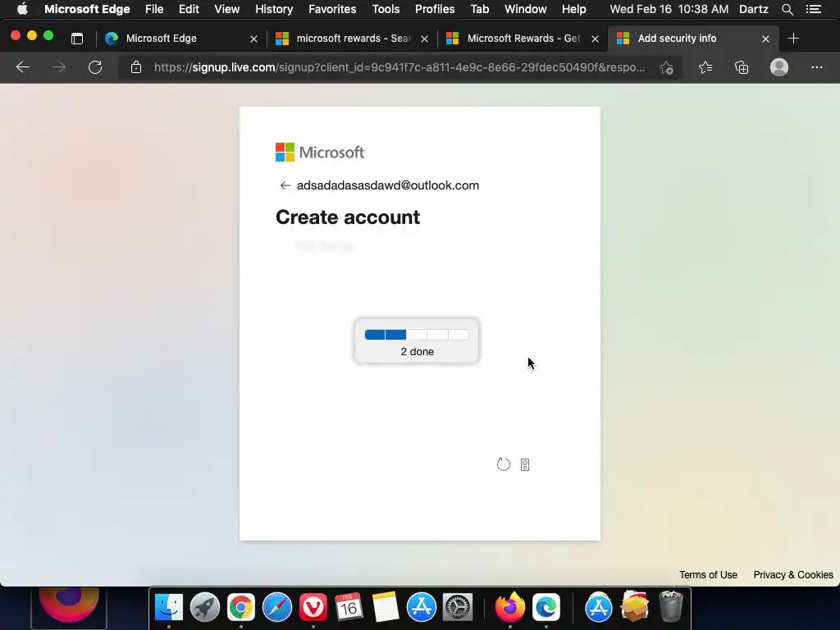840x630 pixels.
Task: Open the Terms of Use link
Action: (708, 575)
